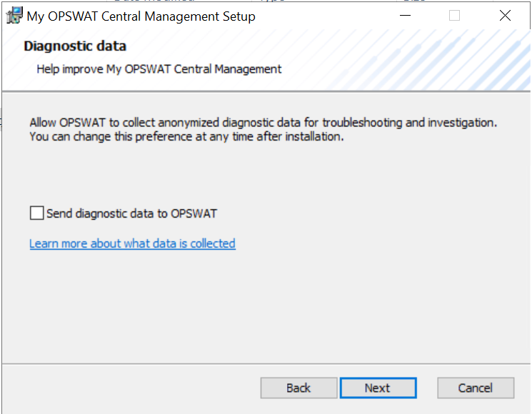Minimize the OPSWAT Setup window

pos(405,16)
